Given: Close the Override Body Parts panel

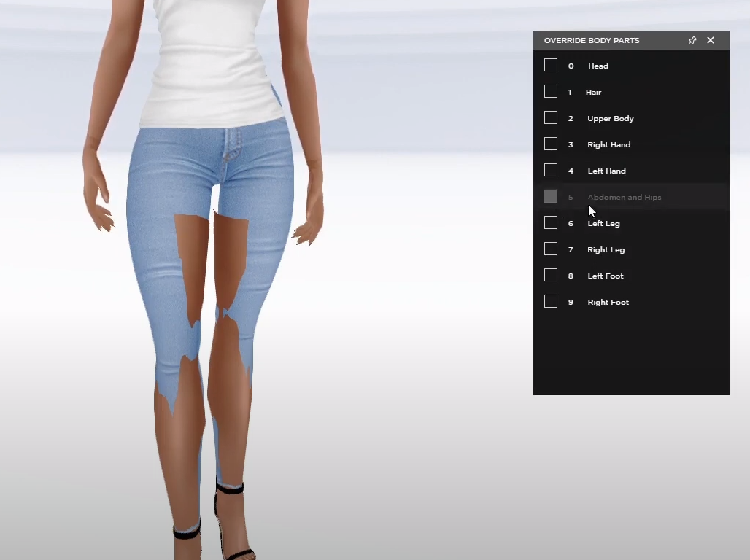Looking at the screenshot, I should pos(710,40).
